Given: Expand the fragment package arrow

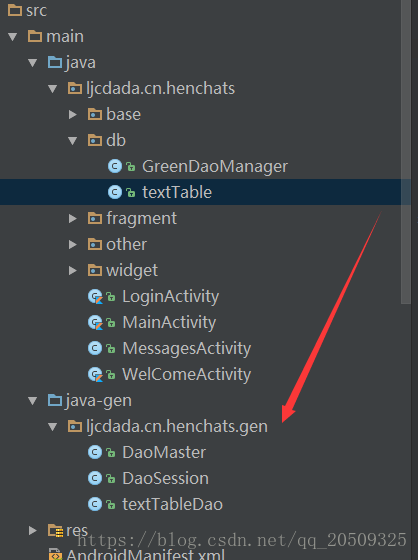Looking at the screenshot, I should (73, 219).
